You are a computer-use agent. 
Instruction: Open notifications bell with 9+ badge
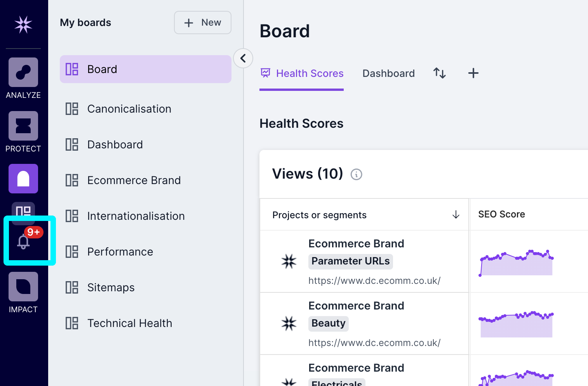point(24,242)
